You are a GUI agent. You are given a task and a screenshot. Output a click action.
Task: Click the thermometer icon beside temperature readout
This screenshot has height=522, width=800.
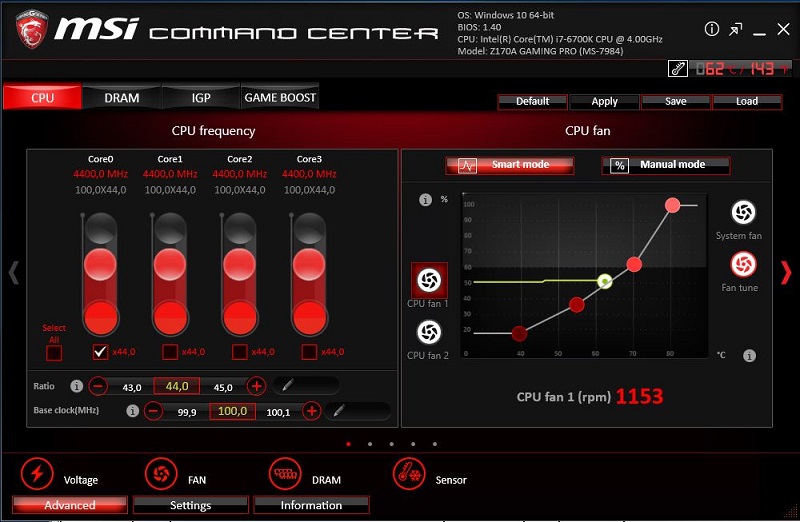click(x=678, y=68)
